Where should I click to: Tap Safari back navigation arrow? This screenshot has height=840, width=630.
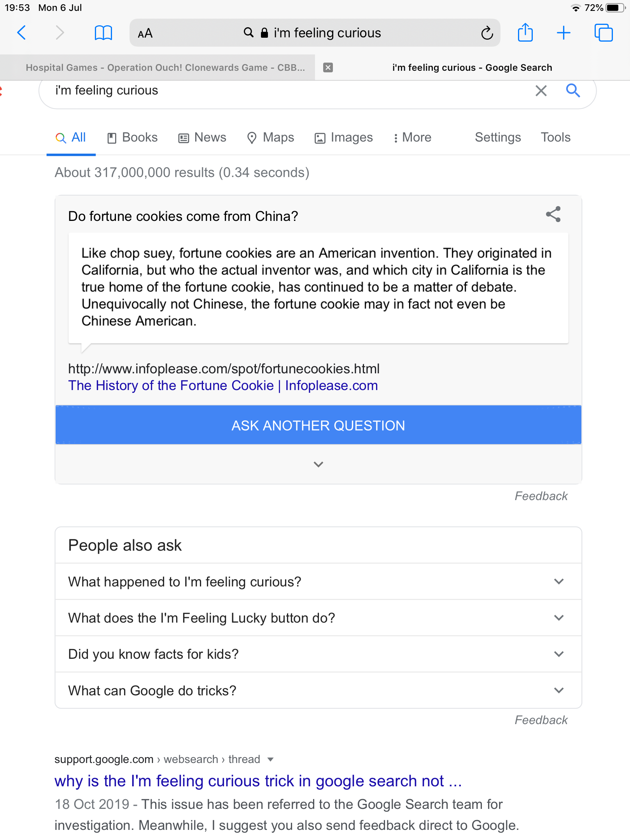pyautogui.click(x=22, y=33)
